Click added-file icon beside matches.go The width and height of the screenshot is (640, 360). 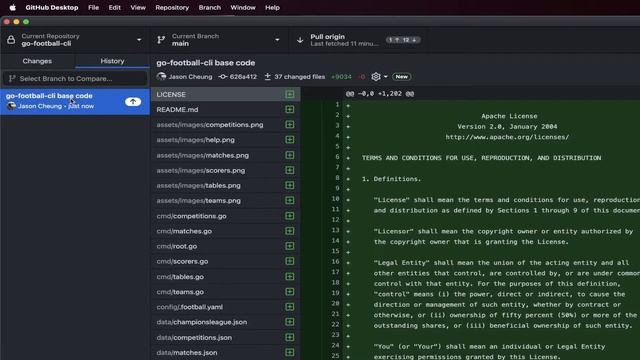pos(290,231)
